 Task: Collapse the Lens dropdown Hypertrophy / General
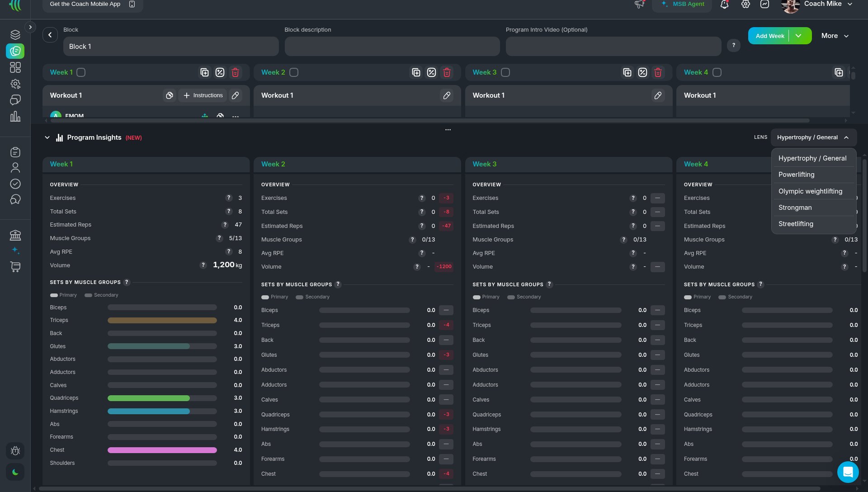[x=813, y=137]
